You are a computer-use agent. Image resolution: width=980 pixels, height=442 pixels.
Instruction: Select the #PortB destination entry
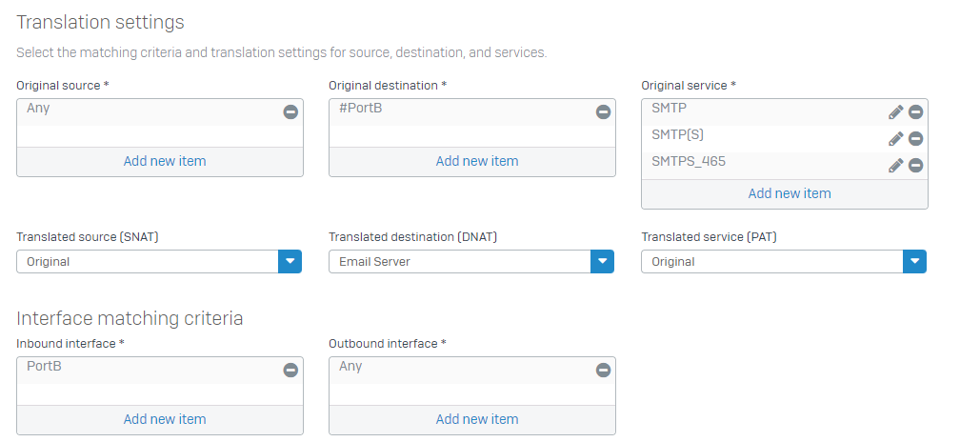click(361, 109)
